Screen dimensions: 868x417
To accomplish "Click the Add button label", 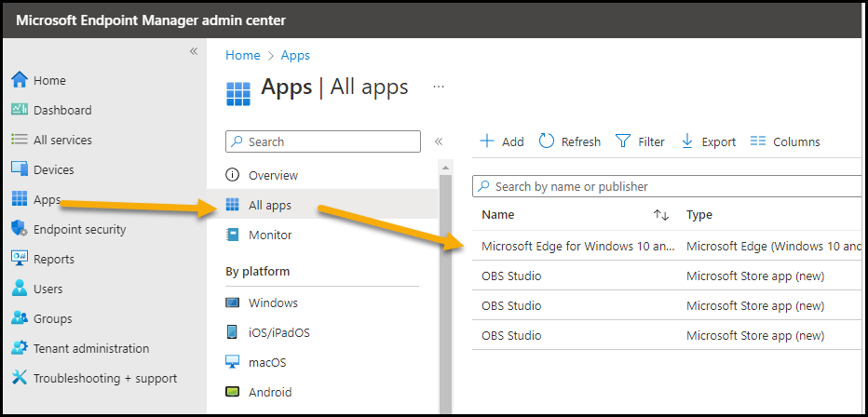I will [512, 141].
